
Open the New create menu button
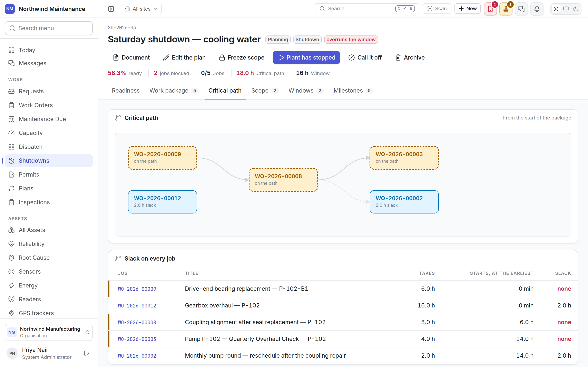pos(468,9)
